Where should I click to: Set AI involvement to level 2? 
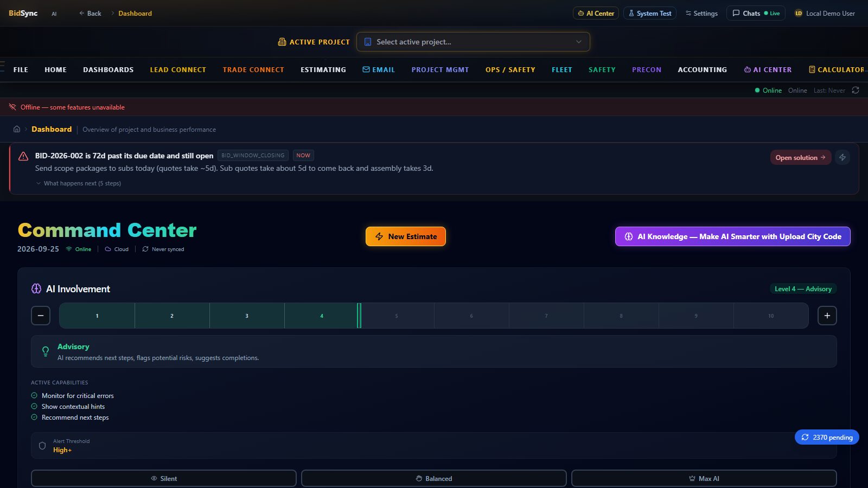[172, 316]
